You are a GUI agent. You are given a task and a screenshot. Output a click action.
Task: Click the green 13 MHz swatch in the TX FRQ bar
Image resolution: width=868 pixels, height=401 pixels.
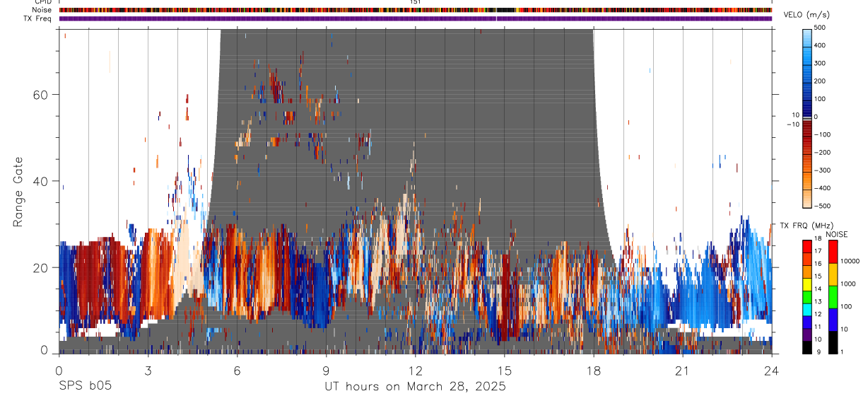point(807,297)
